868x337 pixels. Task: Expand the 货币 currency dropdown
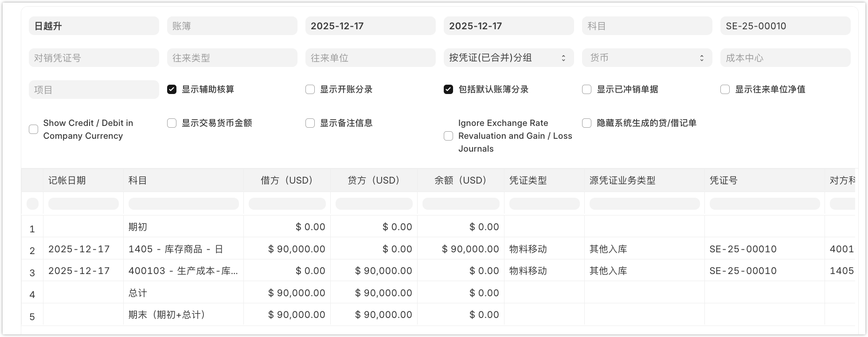pyautogui.click(x=646, y=58)
